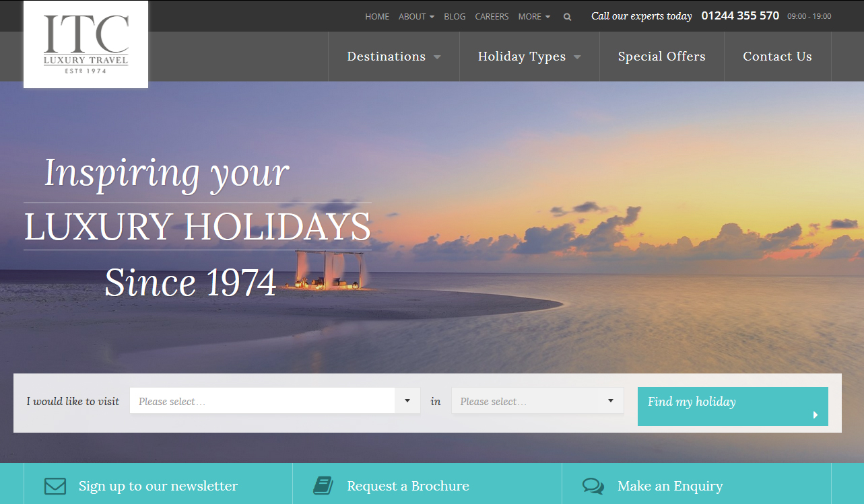Screen dimensions: 864x504
Task: Click the Home link
Action: pos(377,17)
